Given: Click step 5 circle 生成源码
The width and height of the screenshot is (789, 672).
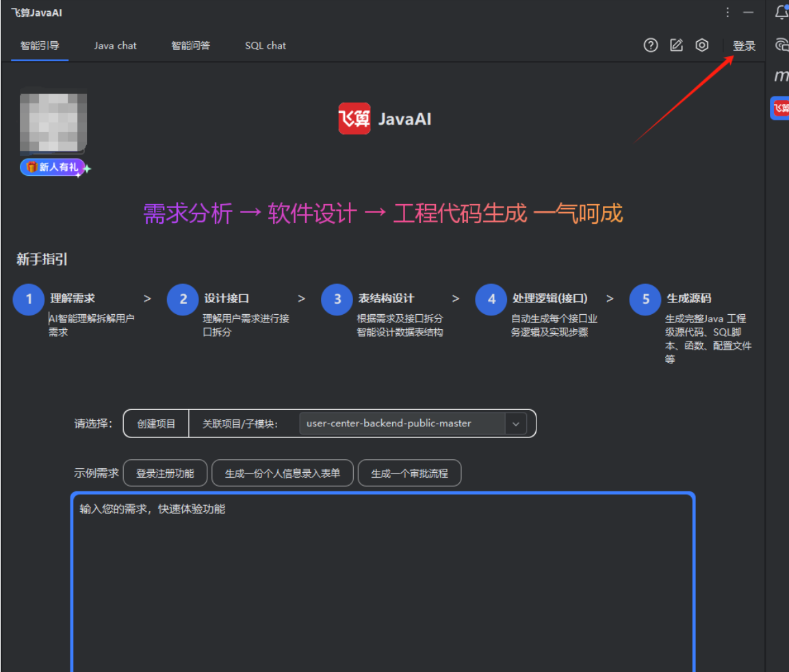Looking at the screenshot, I should pyautogui.click(x=645, y=299).
